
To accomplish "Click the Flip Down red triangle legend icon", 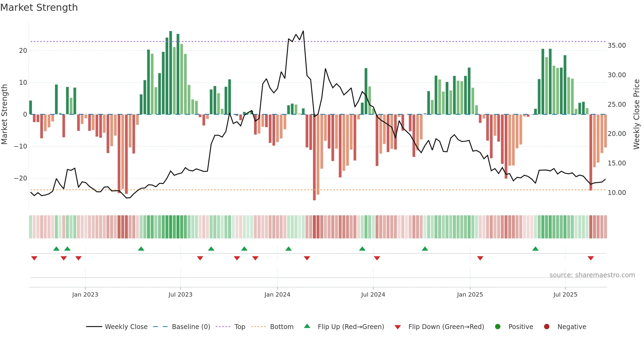I will pos(398,327).
